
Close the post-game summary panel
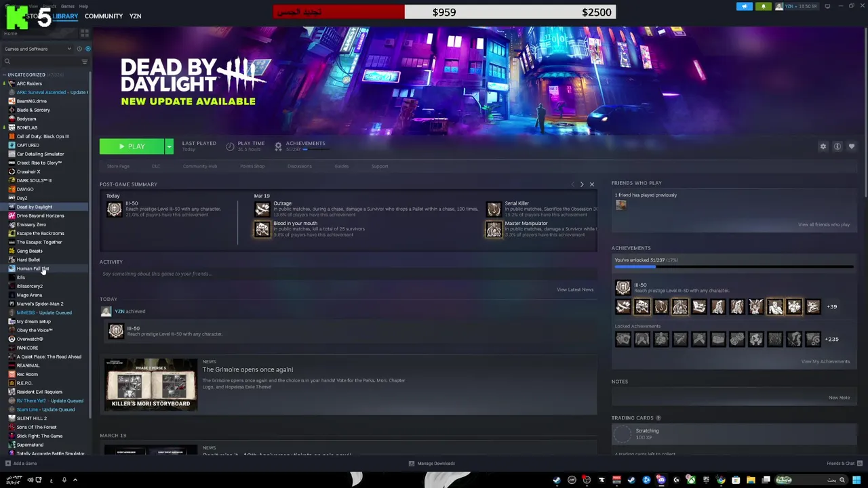click(591, 184)
